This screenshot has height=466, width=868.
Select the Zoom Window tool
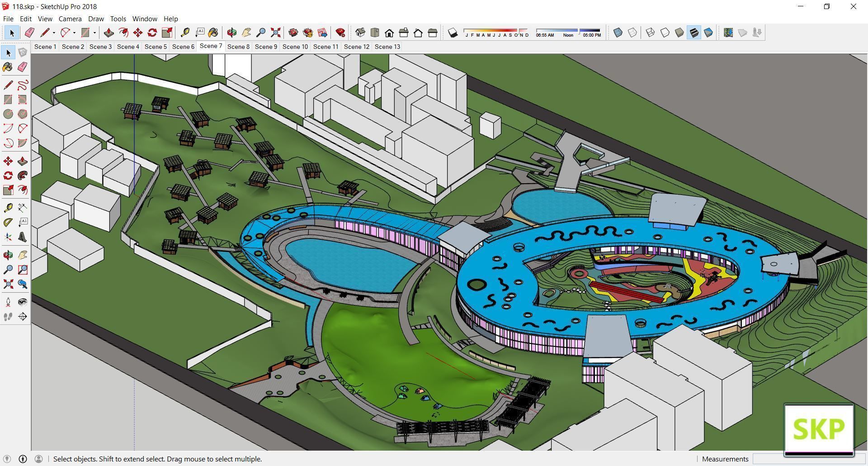pyautogui.click(x=23, y=270)
